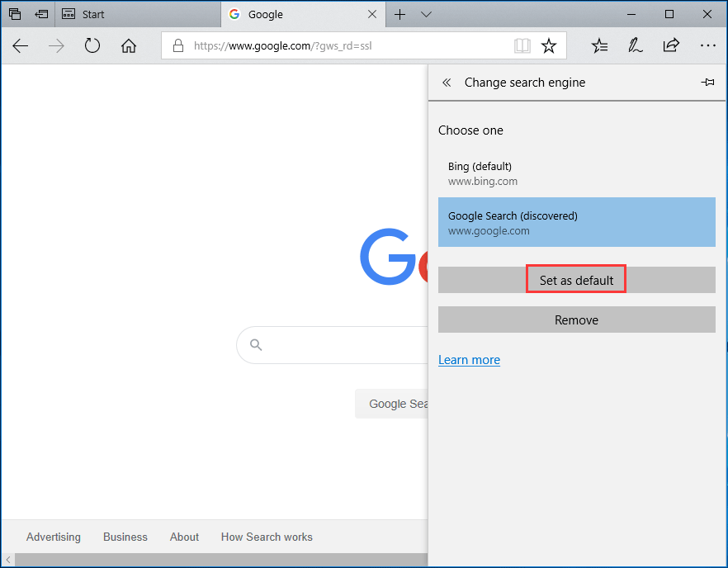Click the Refresh page icon
This screenshot has width=728, height=568.
tap(92, 46)
